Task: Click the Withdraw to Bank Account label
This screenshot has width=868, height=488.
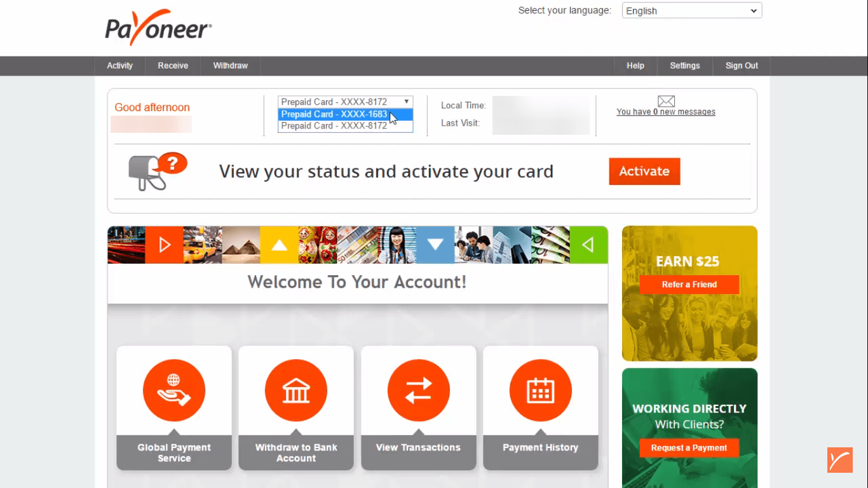Action: coord(296,452)
